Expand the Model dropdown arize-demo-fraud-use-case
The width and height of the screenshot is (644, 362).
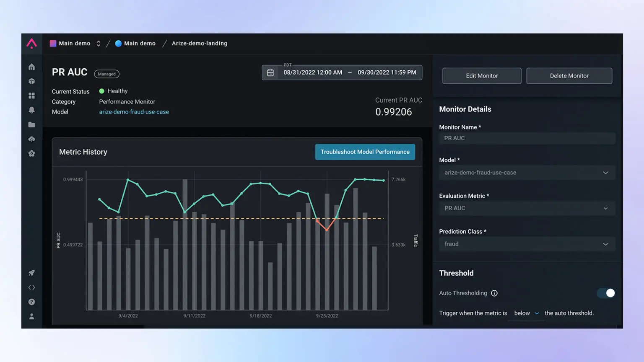pos(527,173)
